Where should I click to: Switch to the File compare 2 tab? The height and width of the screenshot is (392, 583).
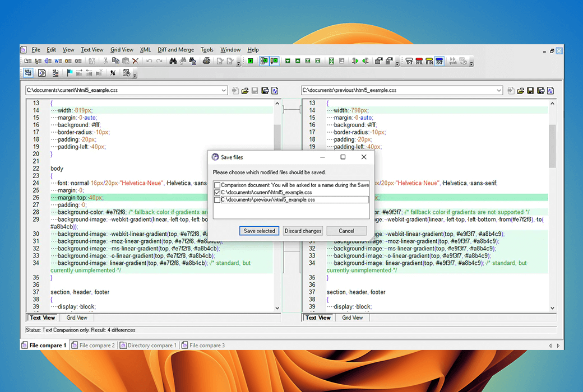pyautogui.click(x=94, y=345)
